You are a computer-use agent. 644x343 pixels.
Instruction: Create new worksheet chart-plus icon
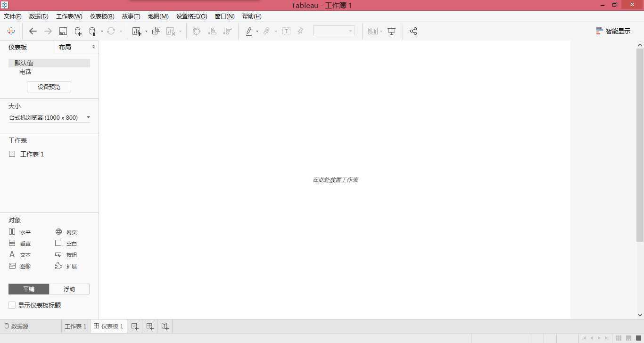pos(137,31)
